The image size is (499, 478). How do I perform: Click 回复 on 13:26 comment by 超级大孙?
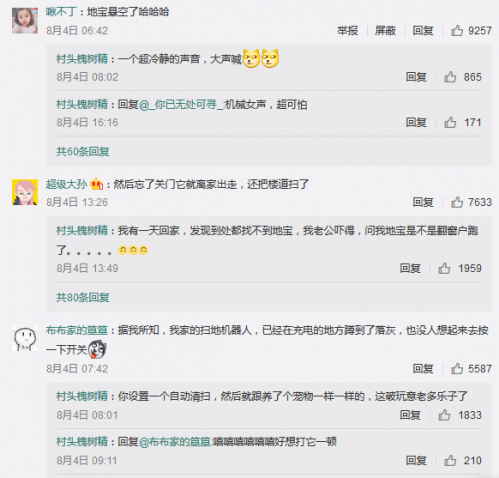(x=423, y=202)
